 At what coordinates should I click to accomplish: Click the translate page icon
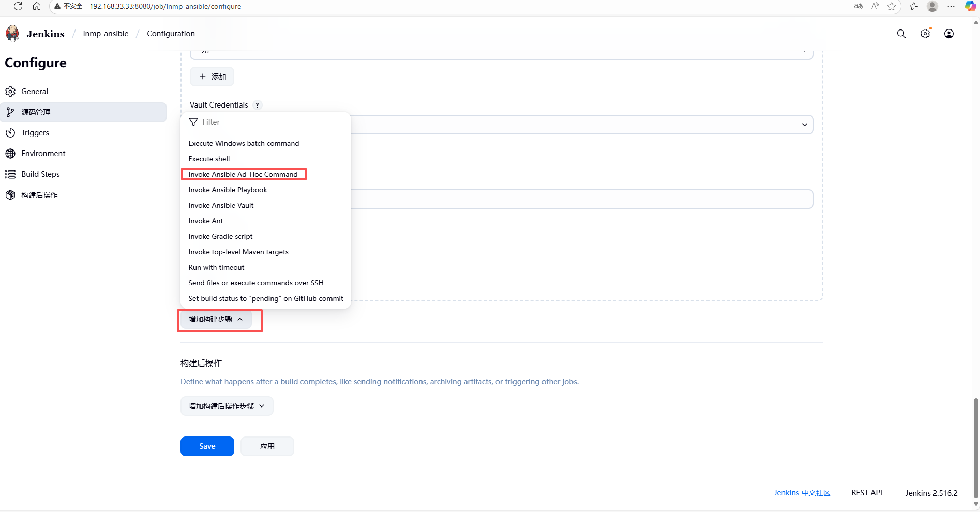click(x=858, y=6)
